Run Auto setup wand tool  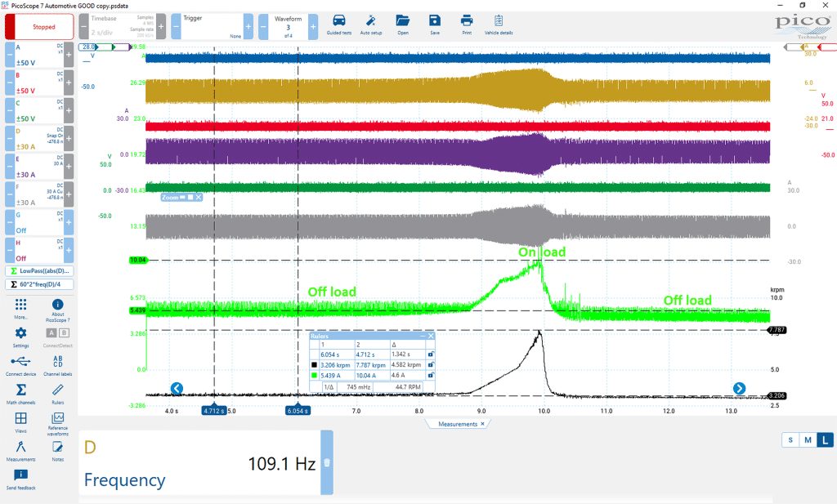(371, 25)
